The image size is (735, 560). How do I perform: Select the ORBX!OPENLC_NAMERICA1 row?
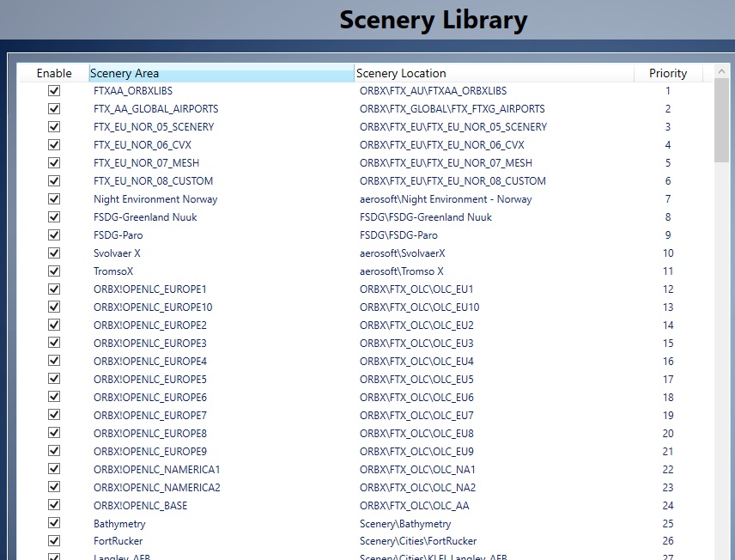156,470
